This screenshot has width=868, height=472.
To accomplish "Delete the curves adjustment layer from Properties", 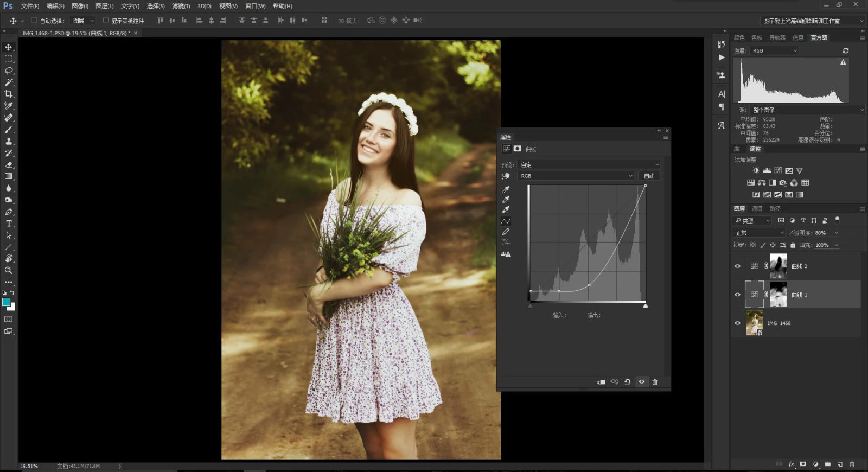I will 655,382.
